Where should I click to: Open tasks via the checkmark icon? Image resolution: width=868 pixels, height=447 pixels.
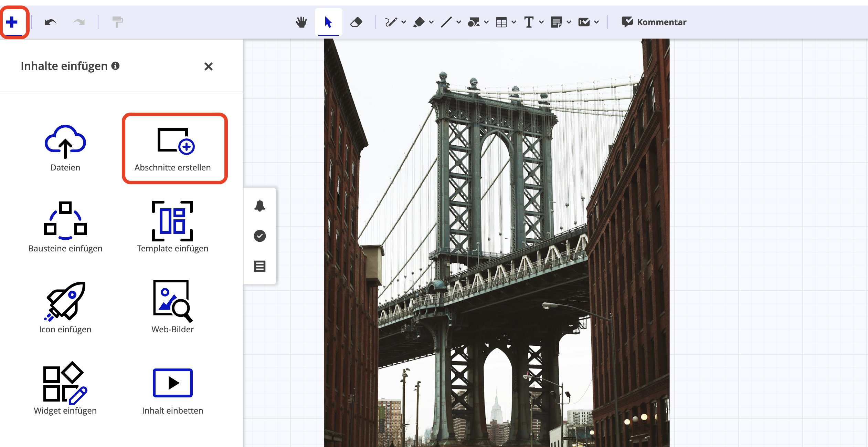(x=260, y=236)
